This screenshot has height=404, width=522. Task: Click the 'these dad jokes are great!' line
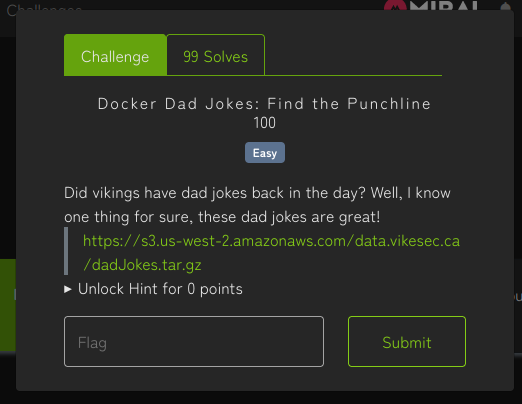289,217
